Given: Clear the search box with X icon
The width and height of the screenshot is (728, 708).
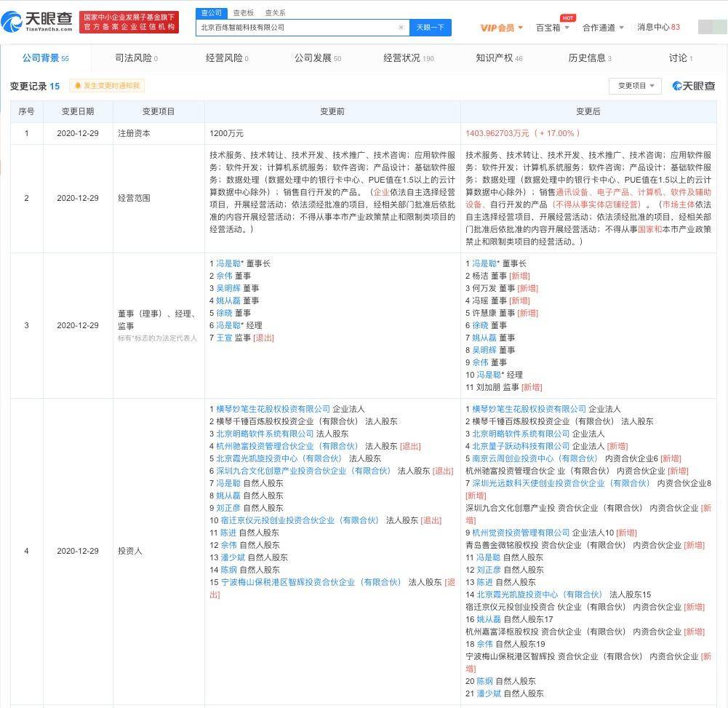Looking at the screenshot, I should click(x=401, y=28).
